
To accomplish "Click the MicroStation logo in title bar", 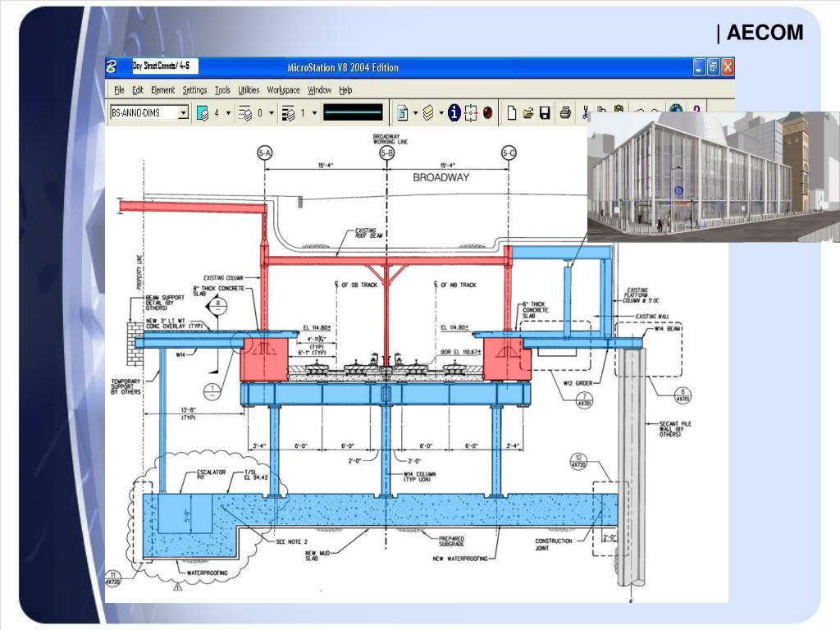I will click(112, 66).
